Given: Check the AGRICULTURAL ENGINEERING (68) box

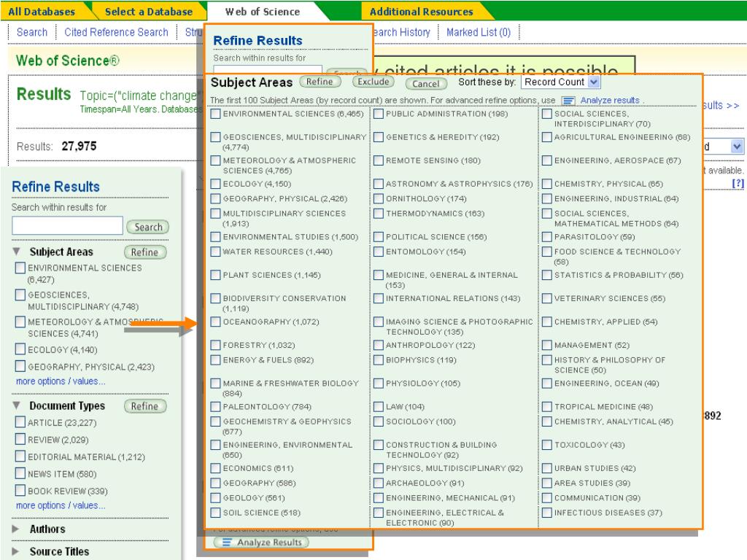Looking at the screenshot, I should tap(547, 137).
